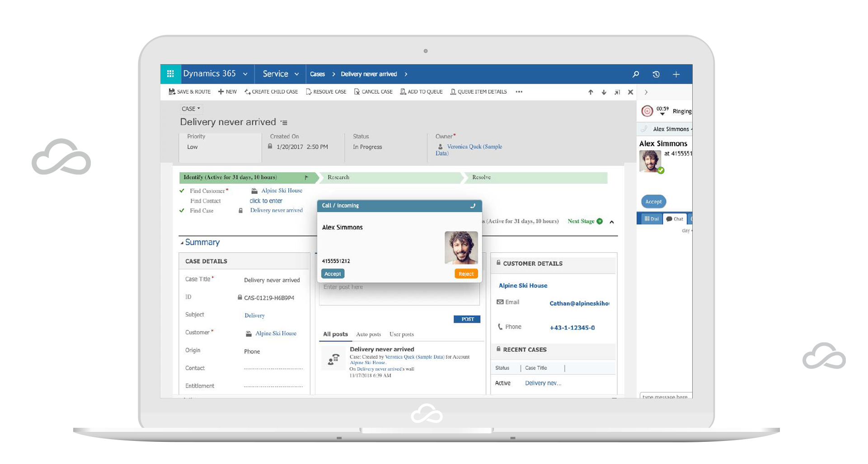Click the 'Enter post here' text box
The width and height of the screenshot is (868, 464).
pyautogui.click(x=399, y=294)
